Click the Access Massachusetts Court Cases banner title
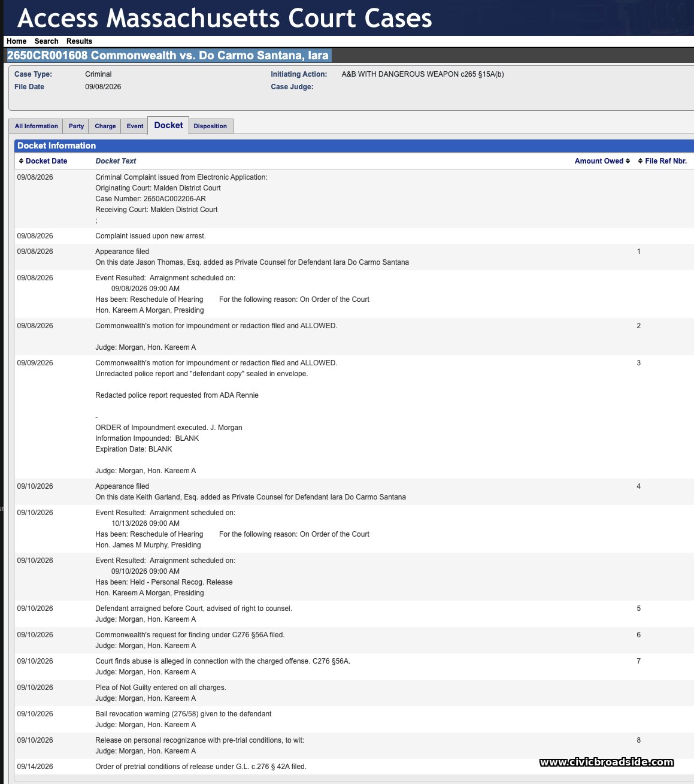Viewport: 694px width, 784px height. pos(225,18)
